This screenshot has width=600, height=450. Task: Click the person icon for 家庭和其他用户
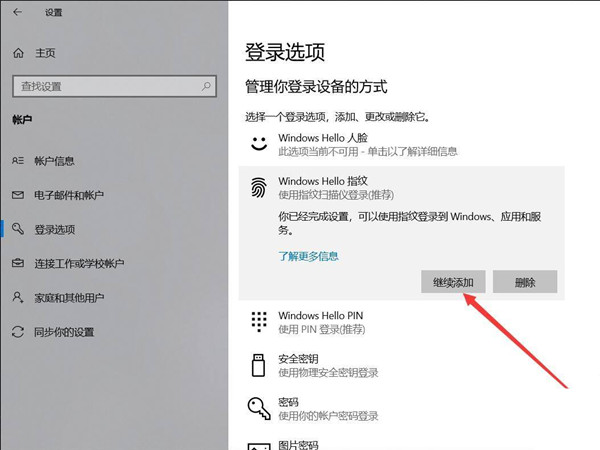[x=17, y=297]
